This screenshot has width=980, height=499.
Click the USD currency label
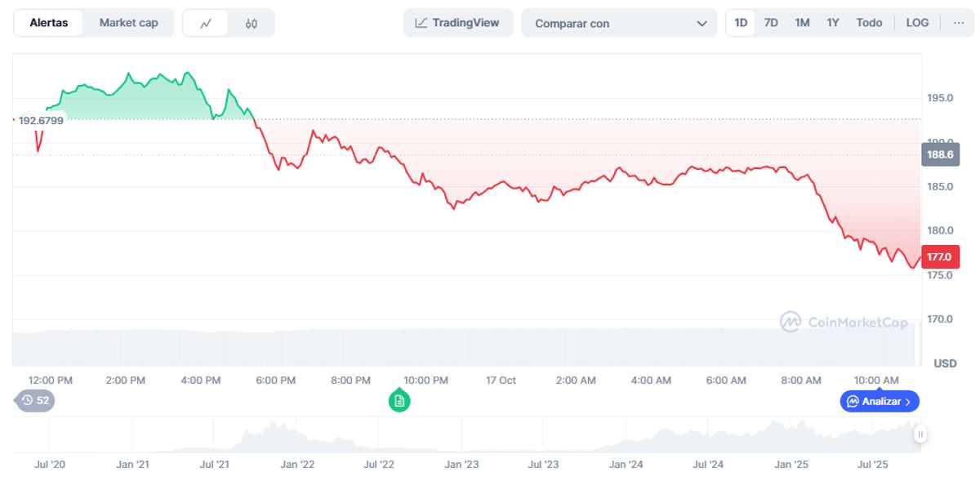coord(945,363)
